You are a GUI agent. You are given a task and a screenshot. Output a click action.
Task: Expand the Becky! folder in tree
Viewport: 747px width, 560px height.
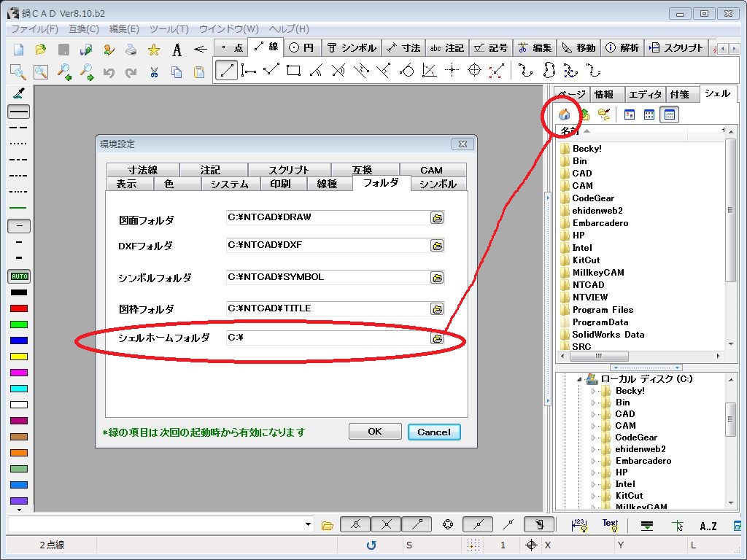(x=593, y=391)
